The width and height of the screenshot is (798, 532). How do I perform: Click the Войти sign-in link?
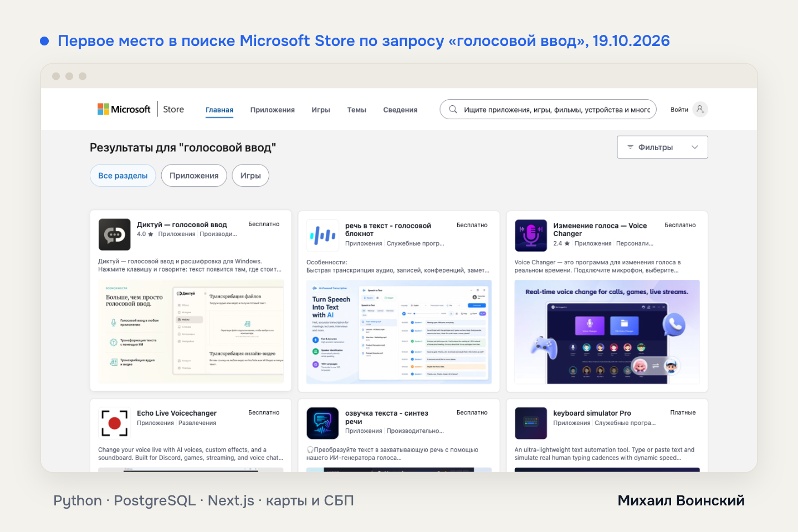(x=679, y=110)
